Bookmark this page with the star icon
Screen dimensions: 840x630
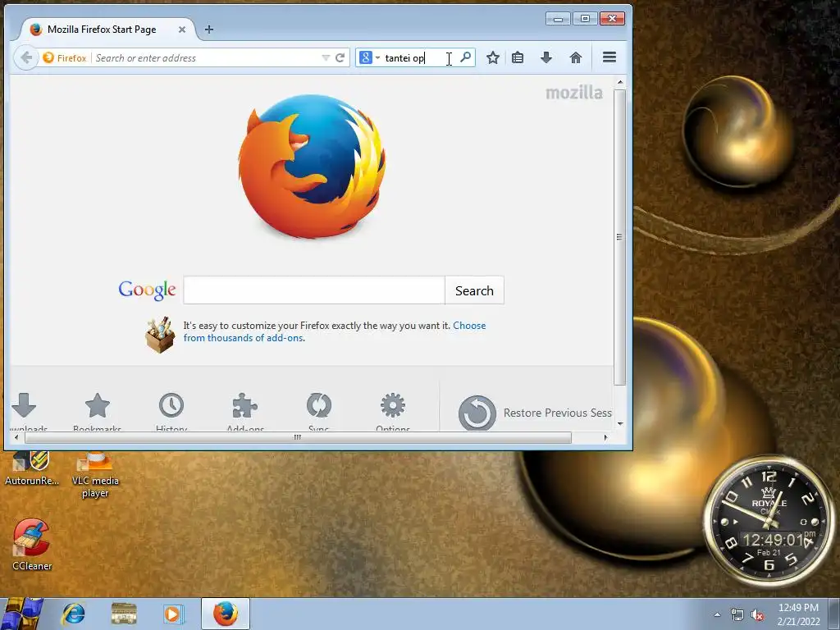click(493, 57)
